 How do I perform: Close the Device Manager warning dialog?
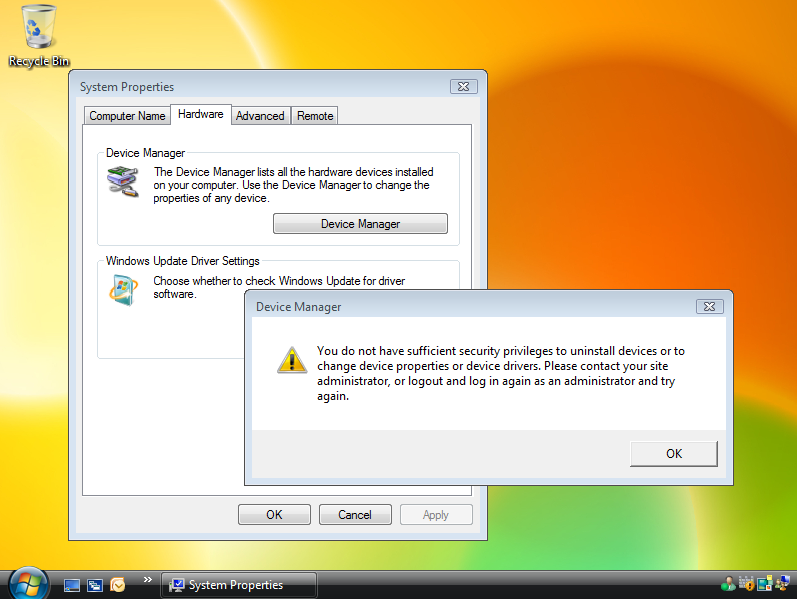coord(710,307)
